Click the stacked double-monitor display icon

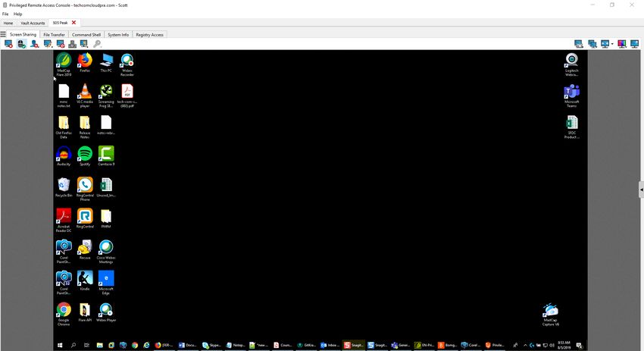click(592, 44)
